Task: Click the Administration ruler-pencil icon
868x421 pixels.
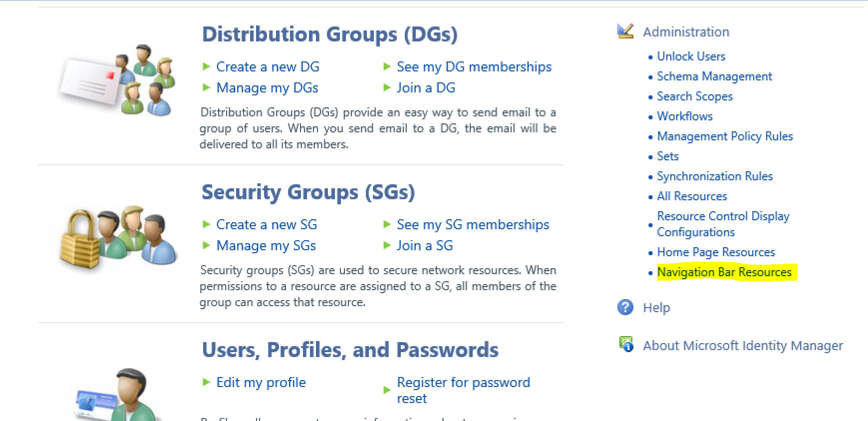Action: click(x=625, y=31)
